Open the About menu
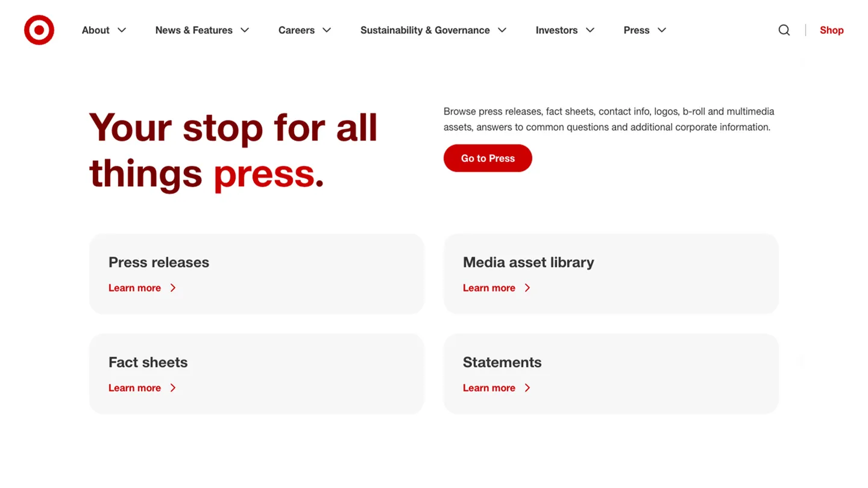 click(95, 30)
